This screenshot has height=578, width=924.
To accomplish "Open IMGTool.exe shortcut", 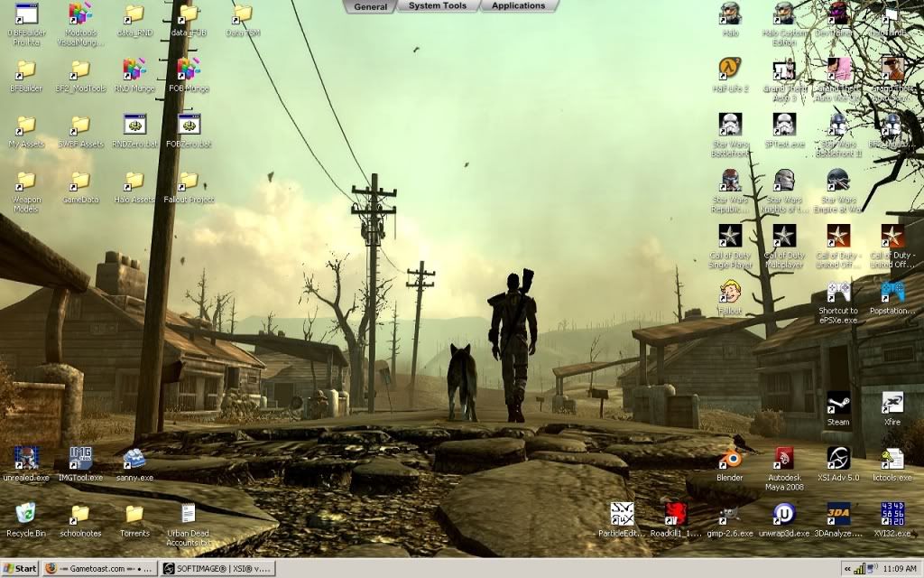I will point(80,464).
